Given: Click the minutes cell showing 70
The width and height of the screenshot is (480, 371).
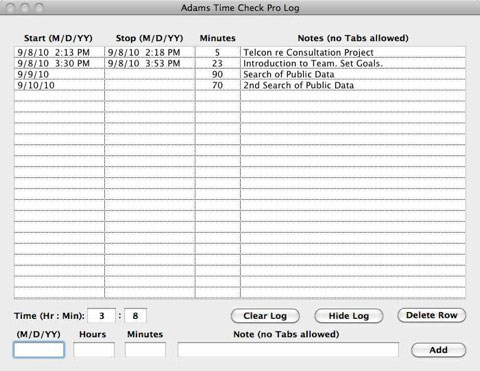Looking at the screenshot, I should click(x=218, y=85).
